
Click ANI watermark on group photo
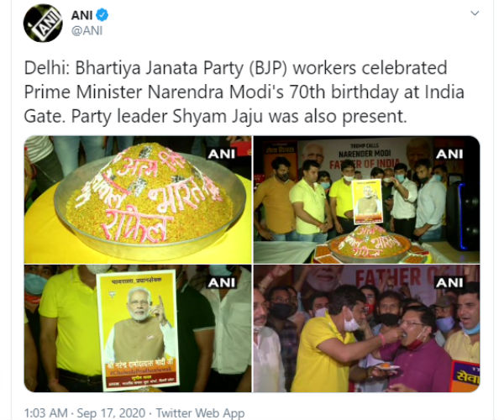(449, 155)
